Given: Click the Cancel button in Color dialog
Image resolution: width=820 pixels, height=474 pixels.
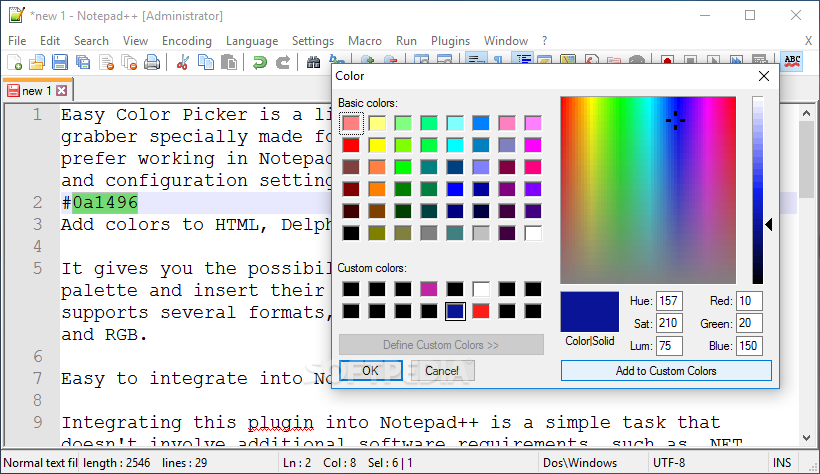Looking at the screenshot, I should coord(441,370).
